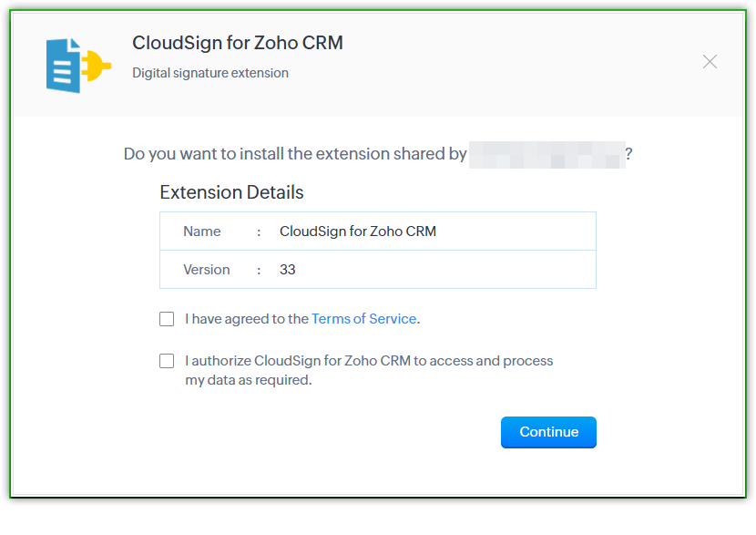
Task: Click the blurred sharer name
Action: pos(547,154)
